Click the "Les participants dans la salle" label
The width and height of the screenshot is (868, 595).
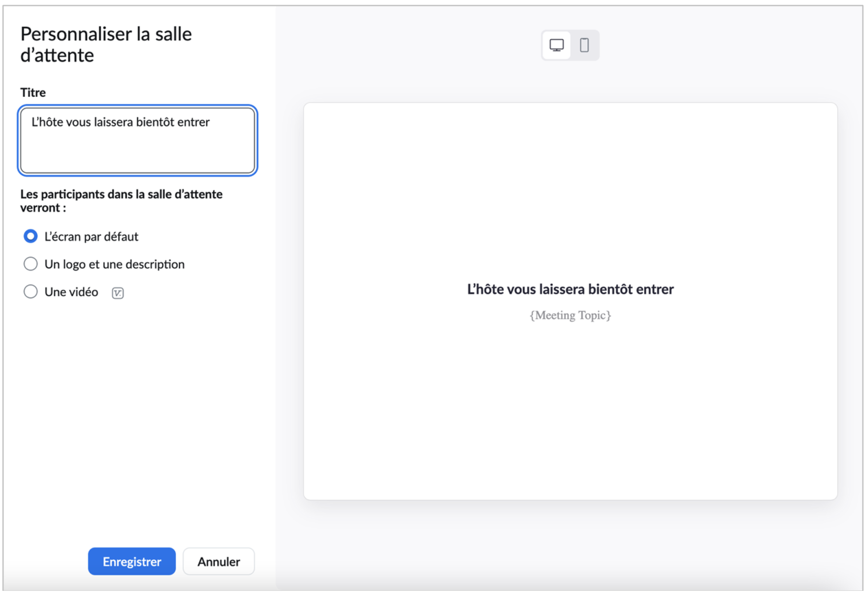pos(121,201)
